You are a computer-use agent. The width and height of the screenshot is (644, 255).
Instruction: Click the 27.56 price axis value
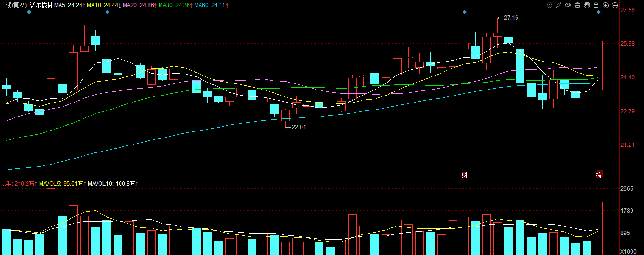click(x=628, y=10)
